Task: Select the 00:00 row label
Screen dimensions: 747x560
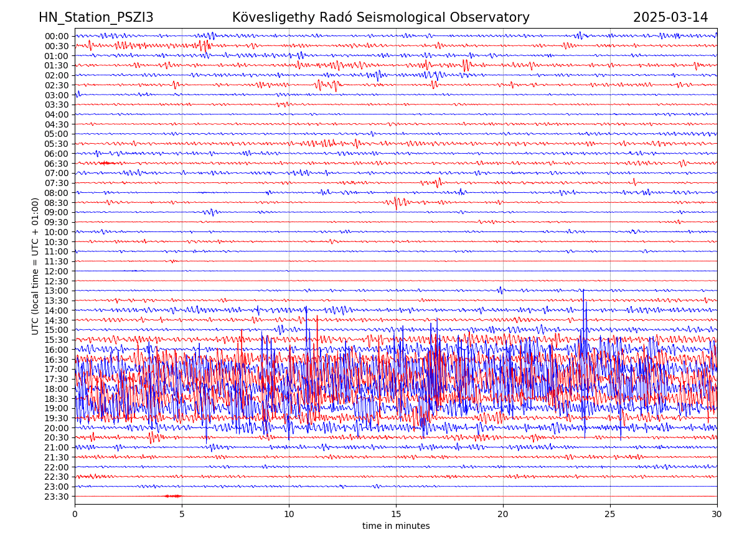Action: pos(56,36)
